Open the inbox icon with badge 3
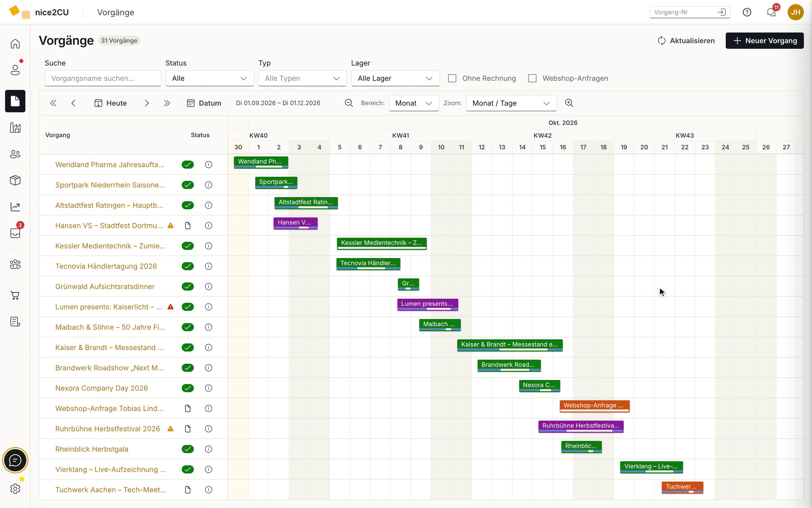 click(15, 233)
